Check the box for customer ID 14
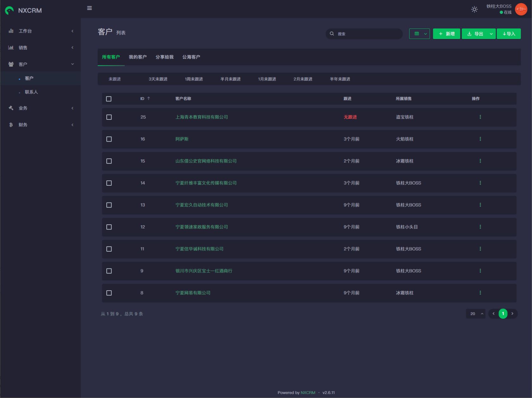The height and width of the screenshot is (398, 532). click(x=109, y=183)
